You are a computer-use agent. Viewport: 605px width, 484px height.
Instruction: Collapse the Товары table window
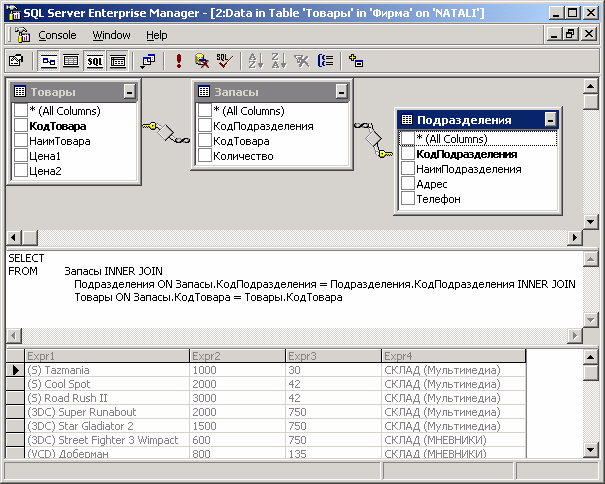(x=130, y=92)
